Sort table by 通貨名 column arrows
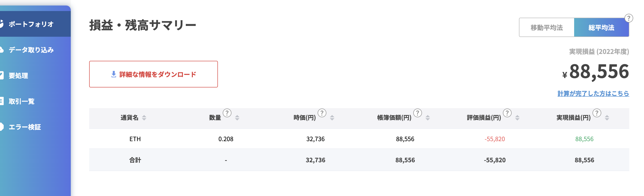This screenshot has height=196, width=644. tap(144, 118)
